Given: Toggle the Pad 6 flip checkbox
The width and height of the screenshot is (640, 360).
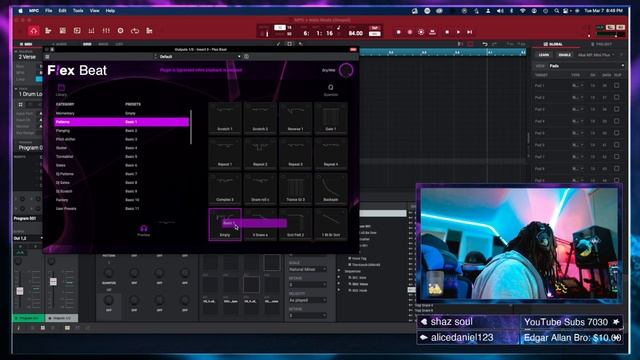Looking at the screenshot, I should point(616,145).
